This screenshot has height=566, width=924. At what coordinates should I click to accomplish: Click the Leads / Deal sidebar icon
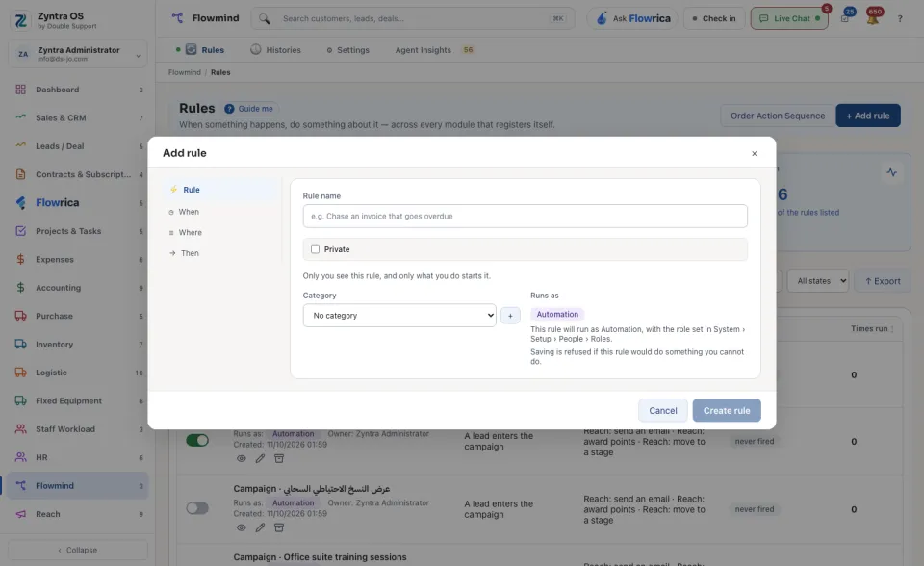pyautogui.click(x=20, y=145)
